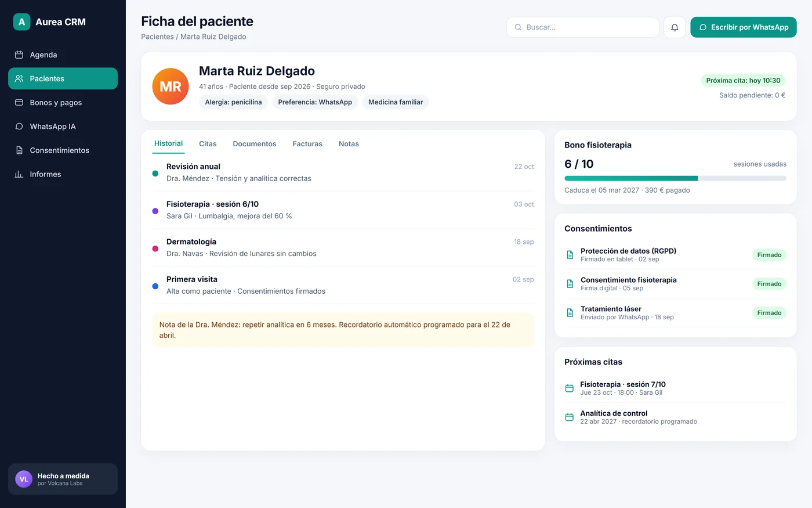The height and width of the screenshot is (508, 812).
Task: Open the Notas tab
Action: point(349,143)
